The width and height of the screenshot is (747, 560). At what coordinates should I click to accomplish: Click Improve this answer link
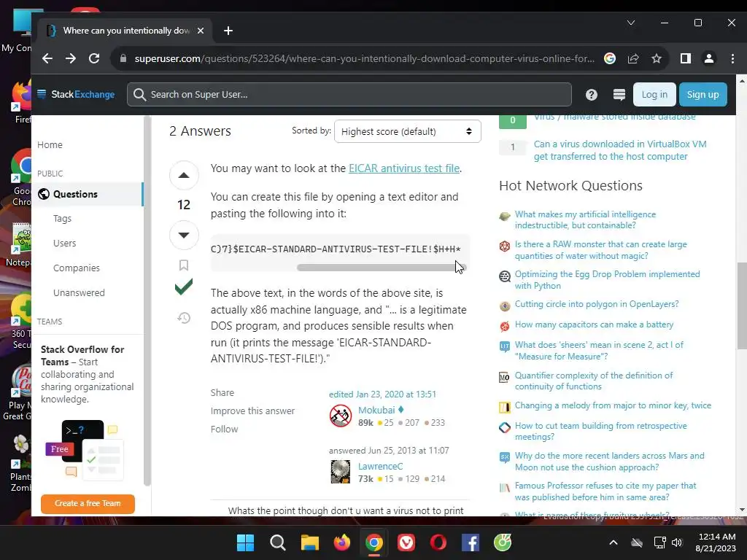point(252,411)
